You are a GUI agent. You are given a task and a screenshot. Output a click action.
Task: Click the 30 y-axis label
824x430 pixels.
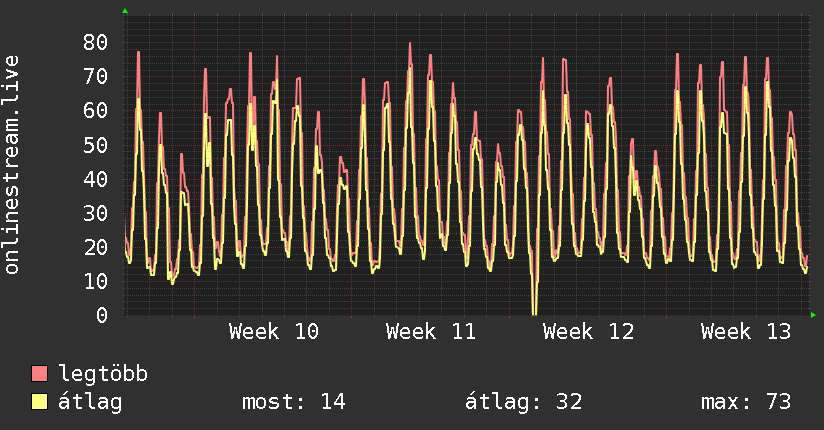pyautogui.click(x=96, y=213)
